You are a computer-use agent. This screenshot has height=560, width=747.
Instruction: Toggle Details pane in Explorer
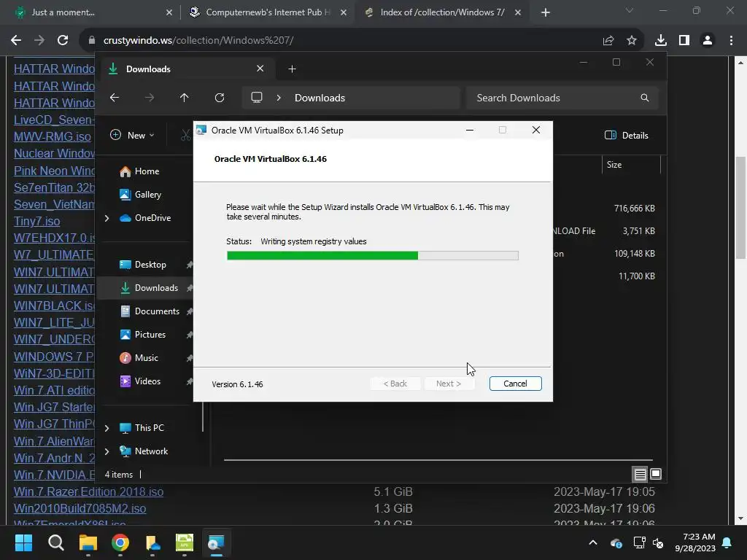(627, 135)
